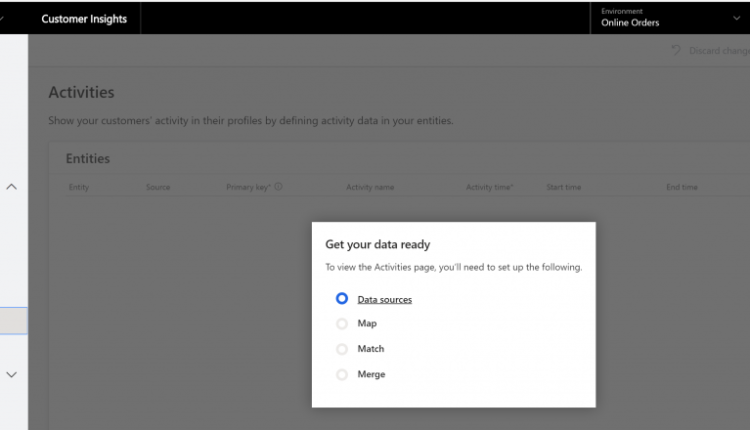750x430 pixels.
Task: Pick the Merge radio option
Action: (342, 374)
